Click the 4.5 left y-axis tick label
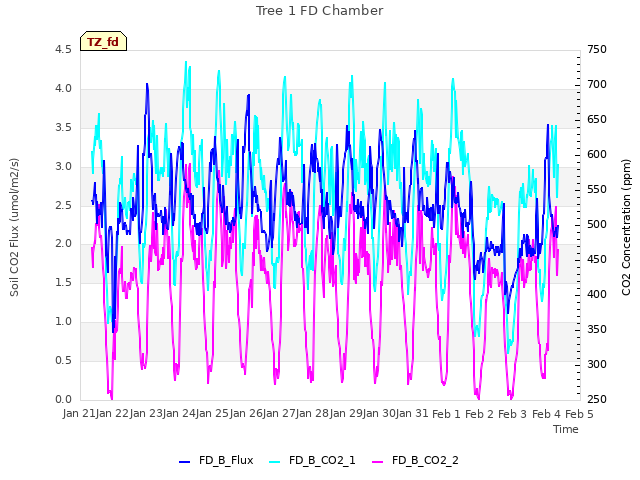Screen dimensions: 640x480 click(x=63, y=49)
